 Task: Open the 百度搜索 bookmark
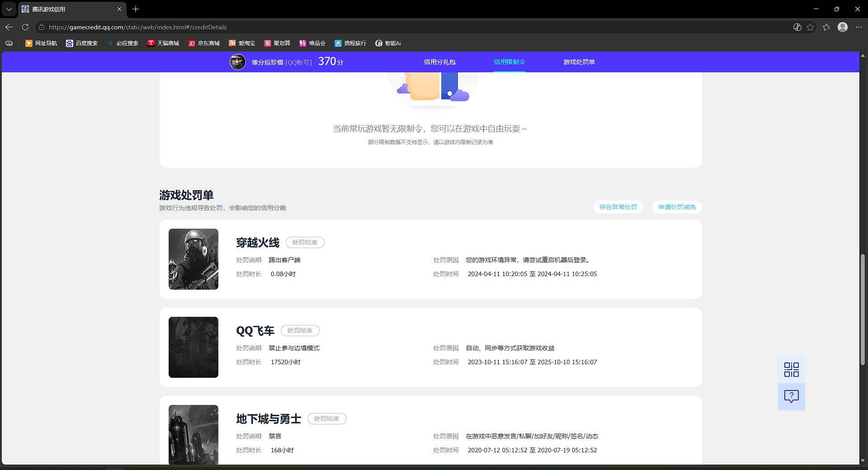coord(82,43)
